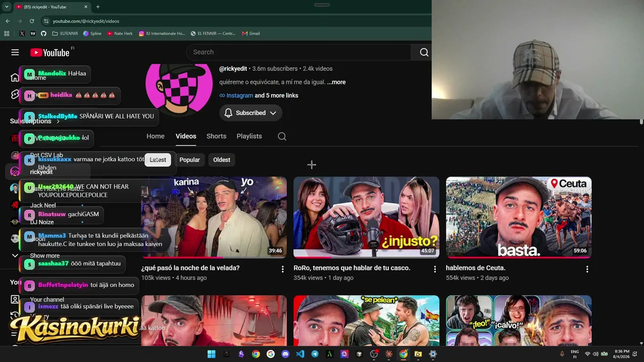Open the TradingView bookmark icon
The image size is (644, 362).
pyautogui.click(x=33, y=34)
